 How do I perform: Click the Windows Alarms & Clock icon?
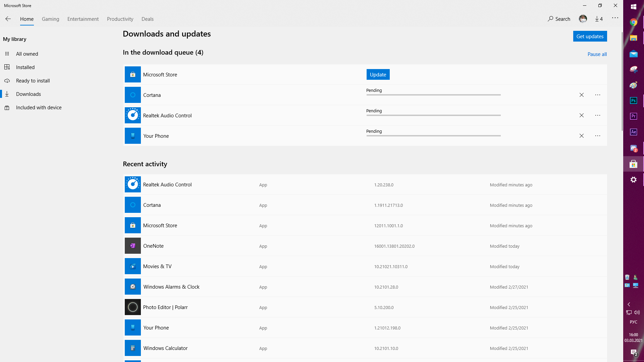[x=133, y=287]
